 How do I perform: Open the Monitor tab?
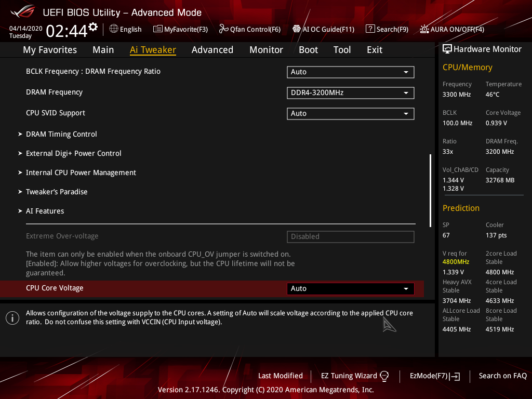coord(266,50)
